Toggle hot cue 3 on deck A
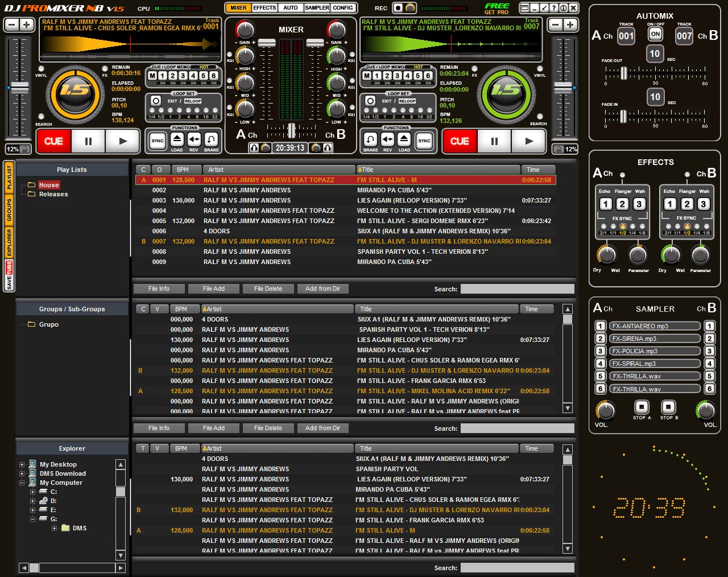The height and width of the screenshot is (577, 728). [x=183, y=76]
